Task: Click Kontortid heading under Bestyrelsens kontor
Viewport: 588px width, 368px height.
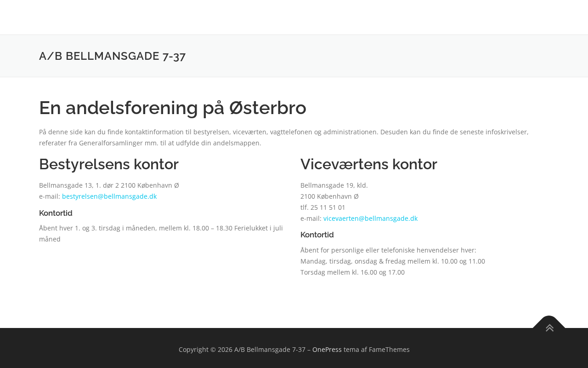Action: (x=56, y=213)
